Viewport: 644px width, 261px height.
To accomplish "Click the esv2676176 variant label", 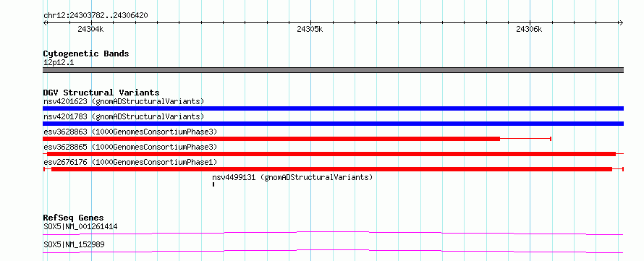I will coord(130,162).
